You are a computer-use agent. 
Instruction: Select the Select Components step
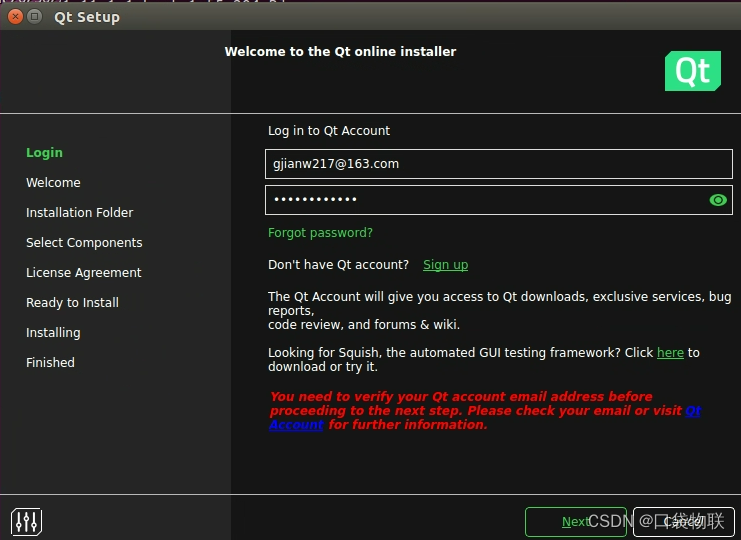tap(84, 242)
